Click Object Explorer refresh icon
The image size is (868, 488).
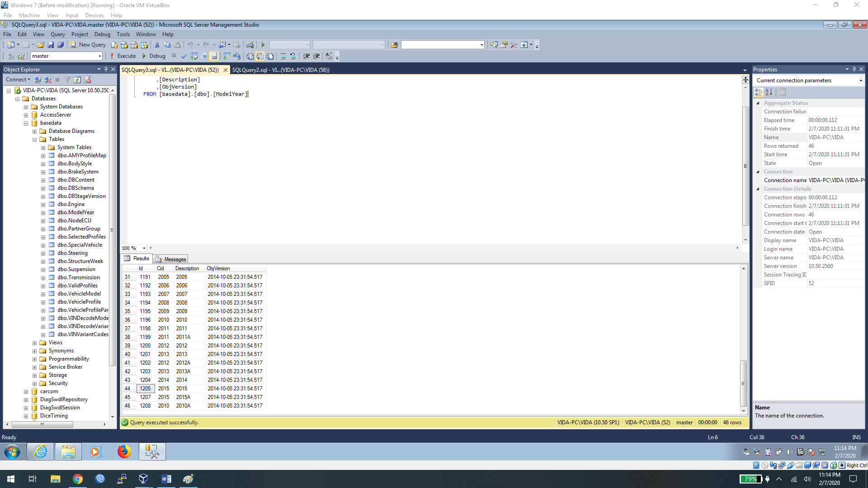[77, 80]
